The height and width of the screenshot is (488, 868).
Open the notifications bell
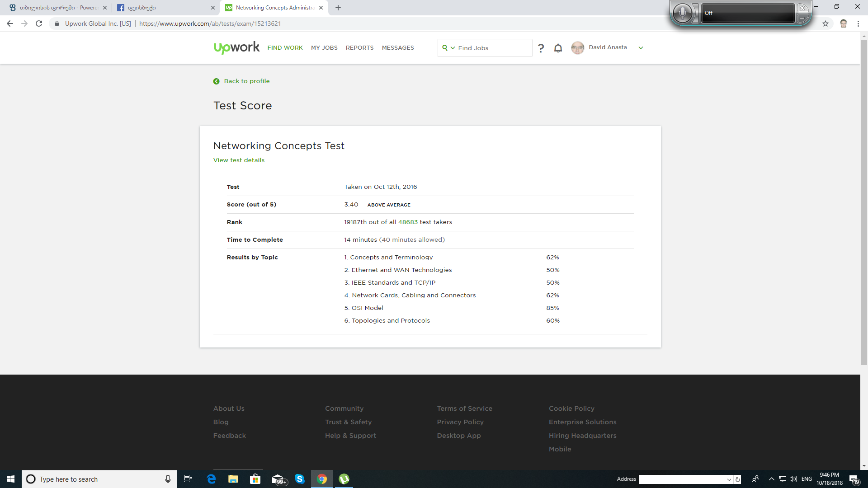(558, 48)
